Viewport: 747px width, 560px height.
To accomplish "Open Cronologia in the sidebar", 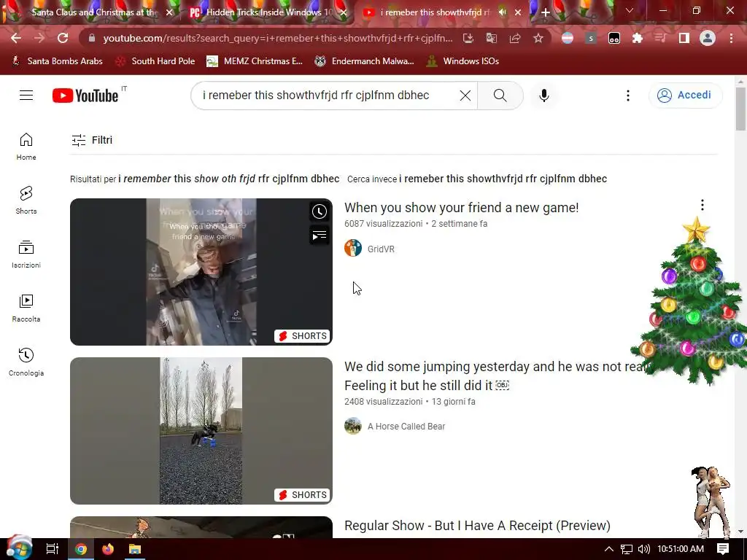I will 26,362.
